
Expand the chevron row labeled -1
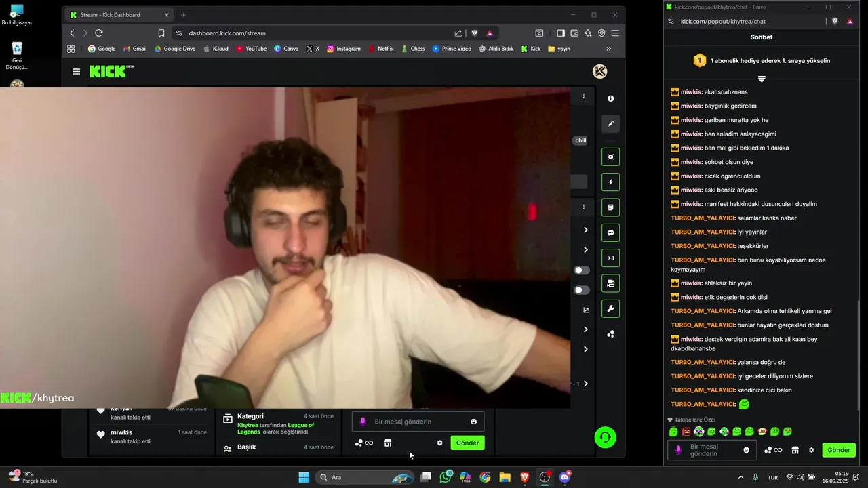586,384
